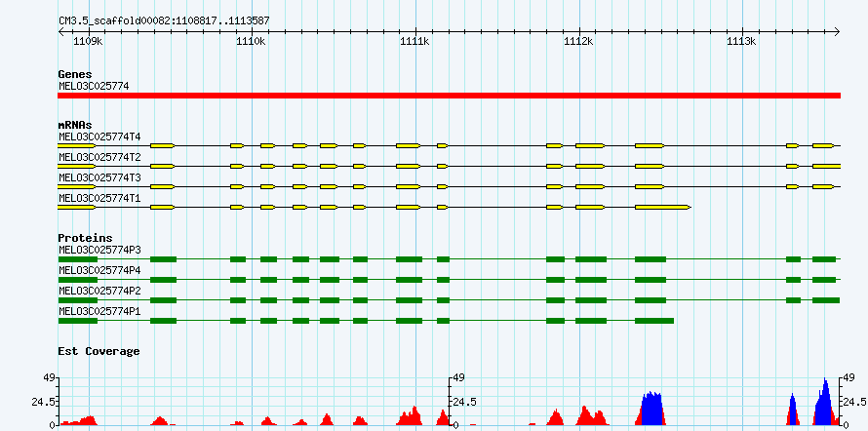The image size is (868, 431).
Task: Click the Est Coverage track heading
Action: point(99,351)
